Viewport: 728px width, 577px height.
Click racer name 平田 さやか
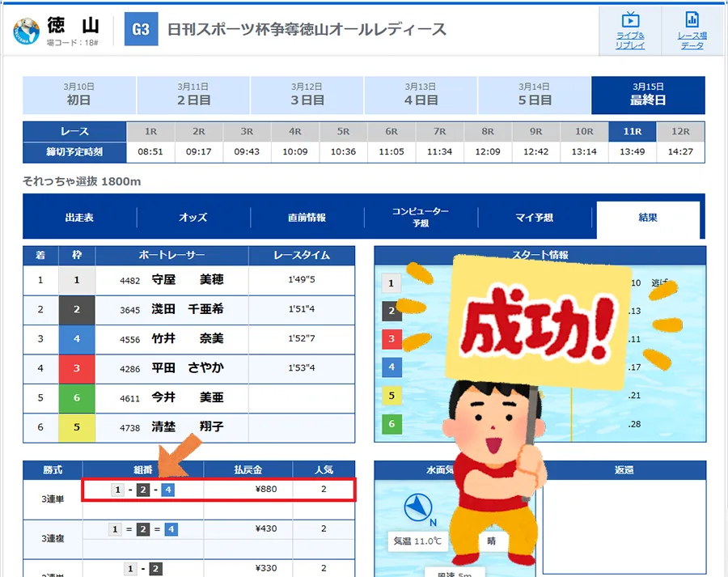coord(188,368)
